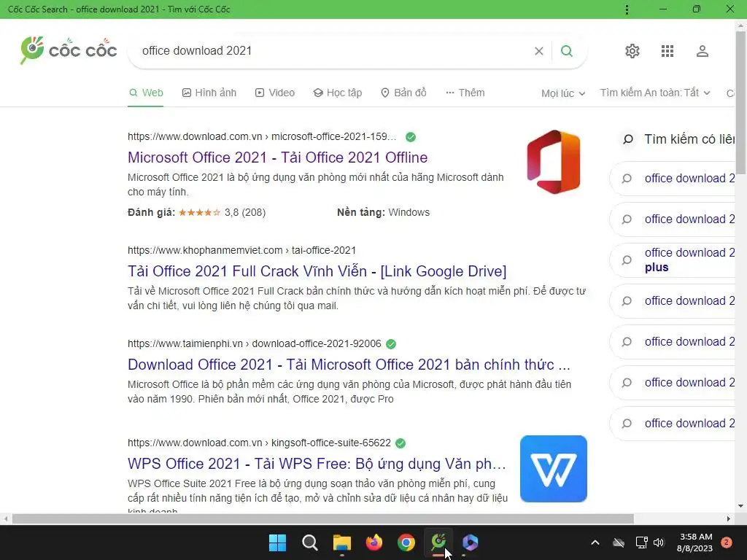Open the taskbar Search icon
The image size is (747, 560).
(309, 542)
